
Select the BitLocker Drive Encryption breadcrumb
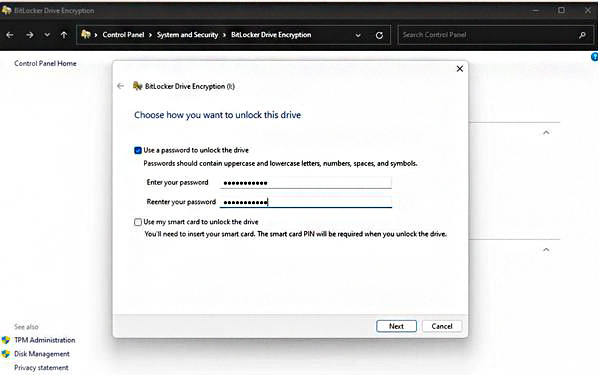[271, 35]
